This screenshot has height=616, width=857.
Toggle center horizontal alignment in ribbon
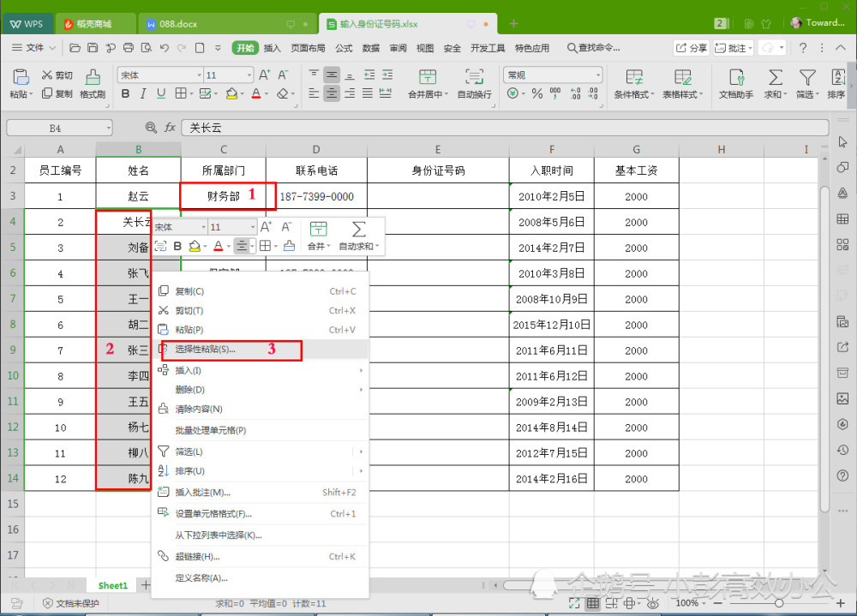point(331,93)
